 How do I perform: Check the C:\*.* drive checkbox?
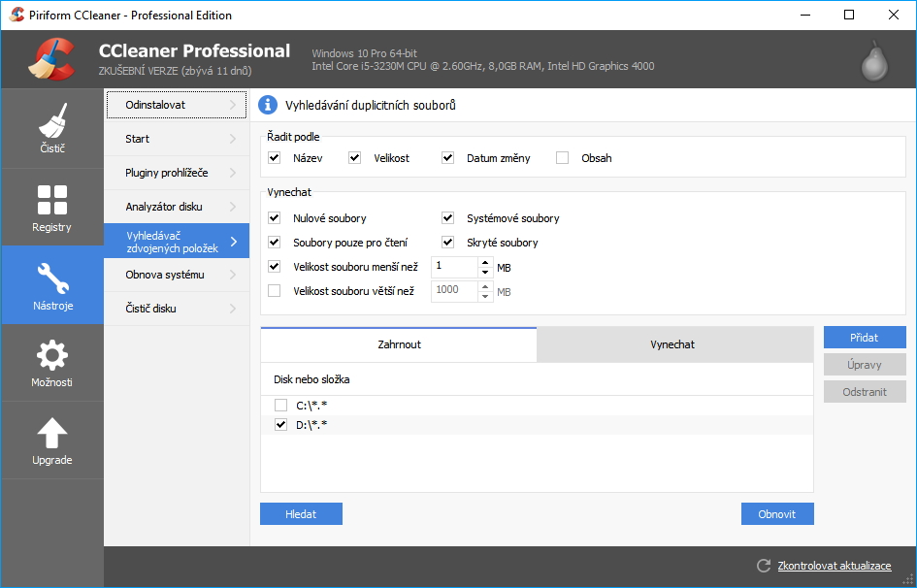pos(280,406)
